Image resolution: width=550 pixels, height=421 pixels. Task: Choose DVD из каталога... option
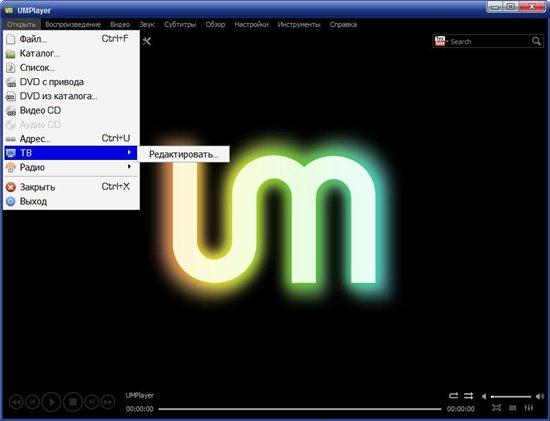71,96
